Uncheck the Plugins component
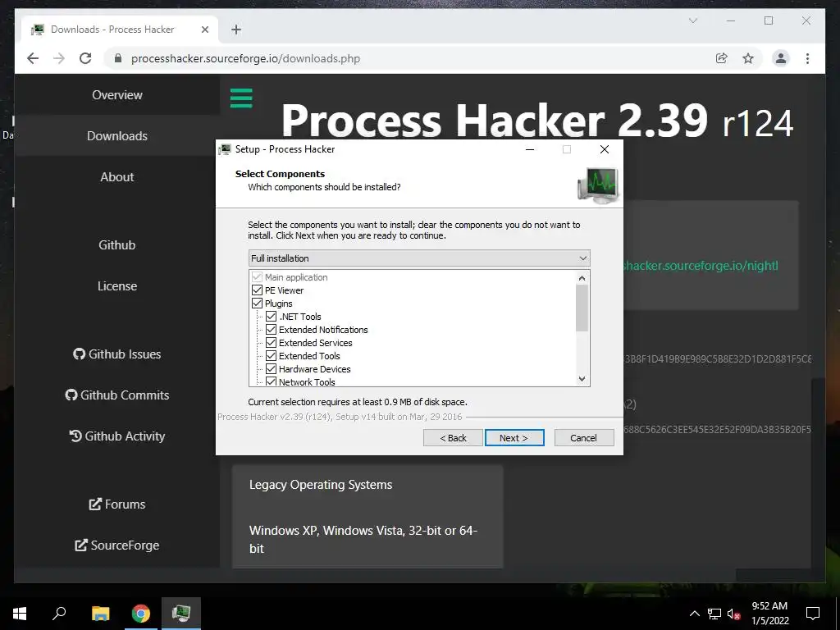Screen dimensions: 840x630 [257, 304]
